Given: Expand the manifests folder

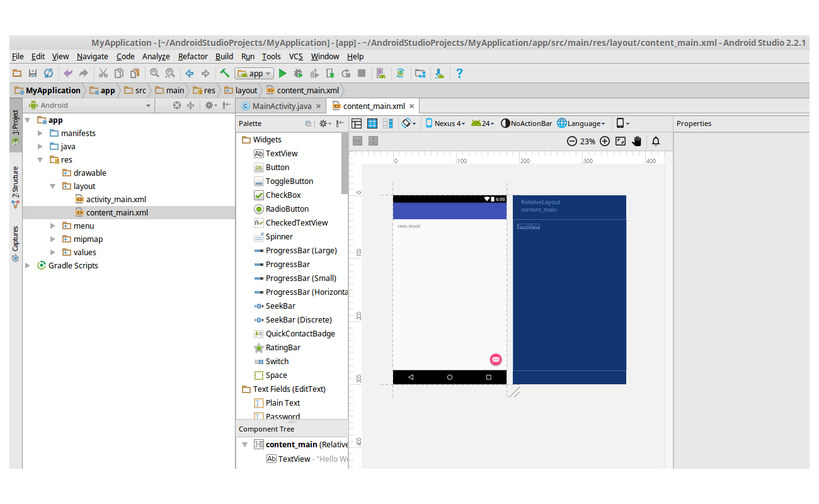Looking at the screenshot, I should pos(40,133).
